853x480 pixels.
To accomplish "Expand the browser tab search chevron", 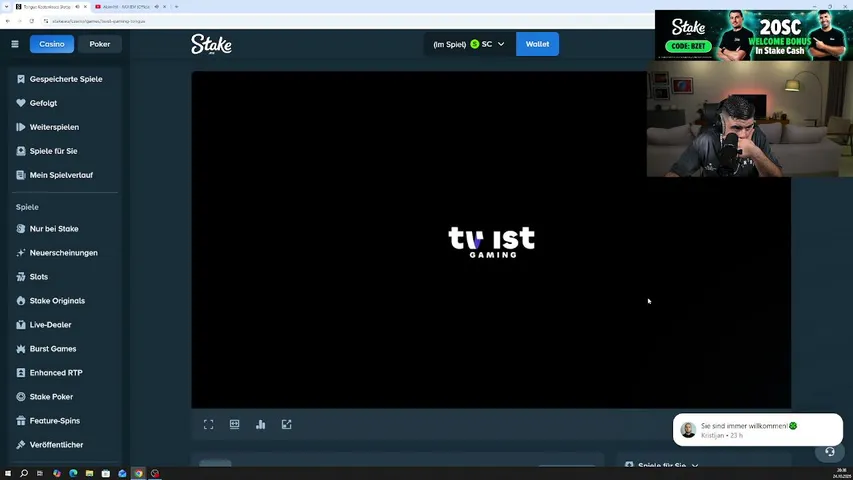I will pyautogui.click(x=6, y=7).
